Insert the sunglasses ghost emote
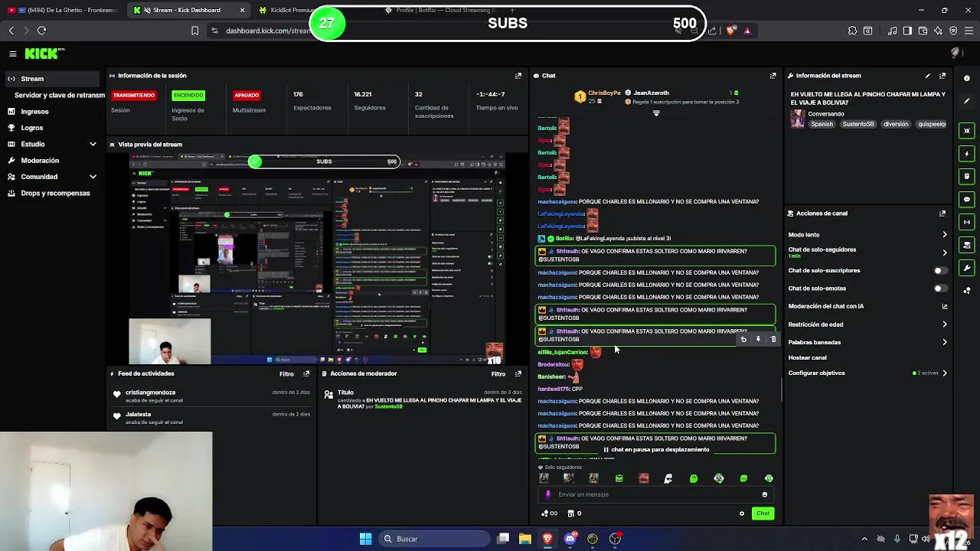Viewport: 980px width, 551px height. click(668, 478)
